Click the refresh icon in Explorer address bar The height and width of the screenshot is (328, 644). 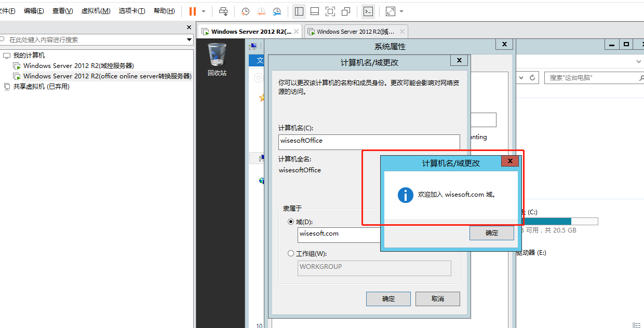tap(532, 77)
